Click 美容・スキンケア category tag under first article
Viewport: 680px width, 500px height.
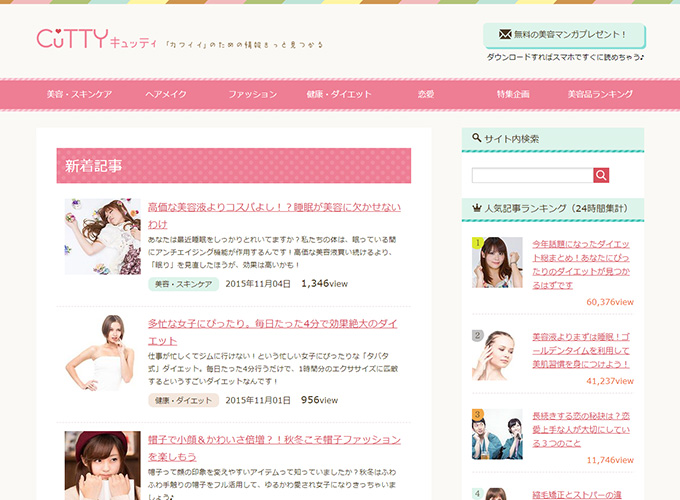pyautogui.click(x=183, y=284)
